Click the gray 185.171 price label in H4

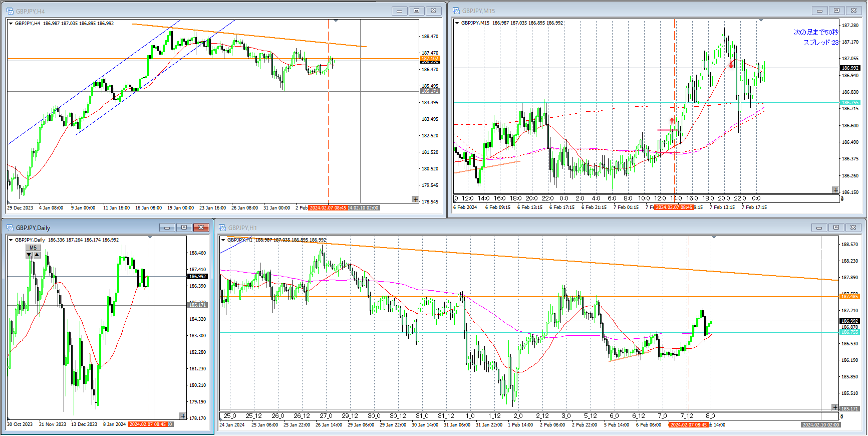[430, 91]
